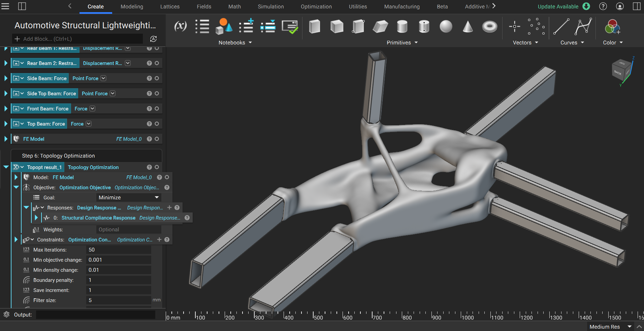Image resolution: width=644 pixels, height=331 pixels.
Task: Click the variables (x) icon
Action: pos(180,26)
